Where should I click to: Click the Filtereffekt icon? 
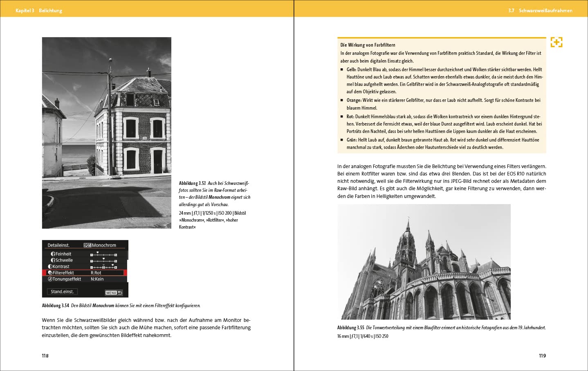[50, 273]
